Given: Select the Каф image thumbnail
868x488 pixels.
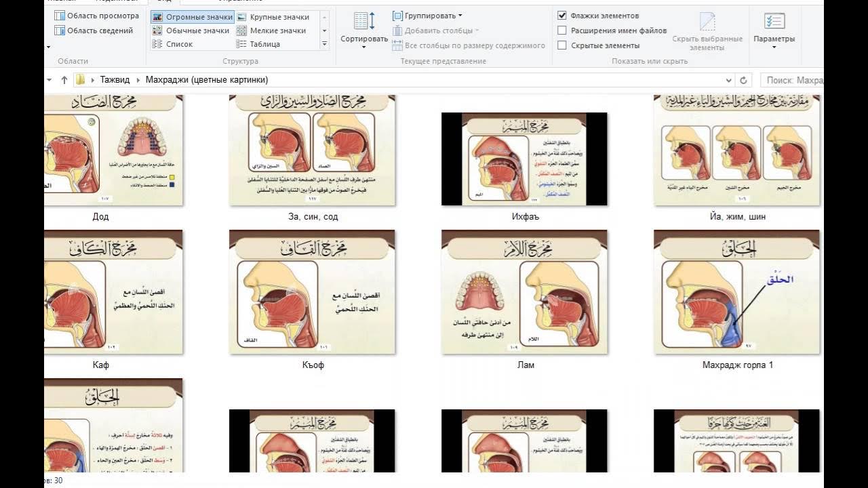Looking at the screenshot, I should pos(113,292).
